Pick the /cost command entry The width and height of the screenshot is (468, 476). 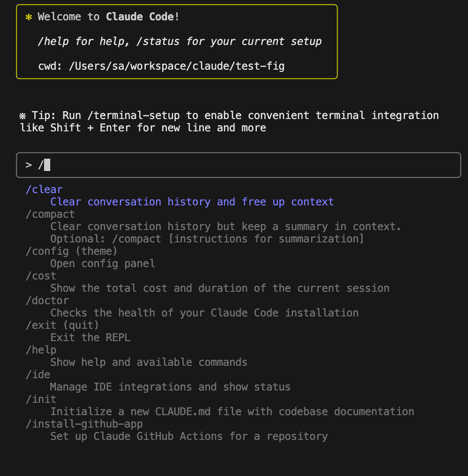[41, 276]
